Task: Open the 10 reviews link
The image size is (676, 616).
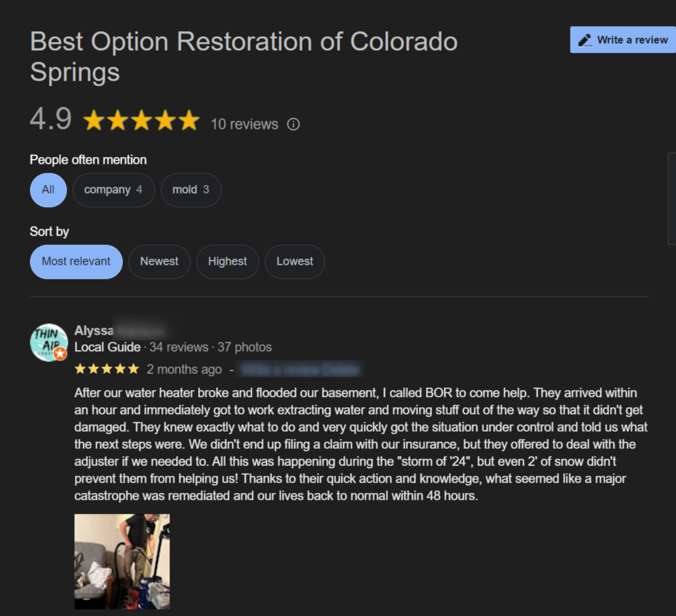Action: (244, 124)
